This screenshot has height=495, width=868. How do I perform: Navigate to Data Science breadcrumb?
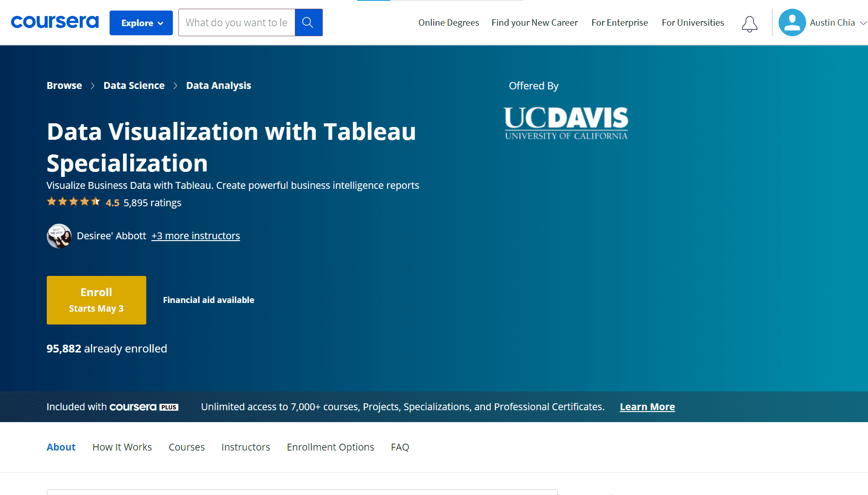tap(134, 85)
